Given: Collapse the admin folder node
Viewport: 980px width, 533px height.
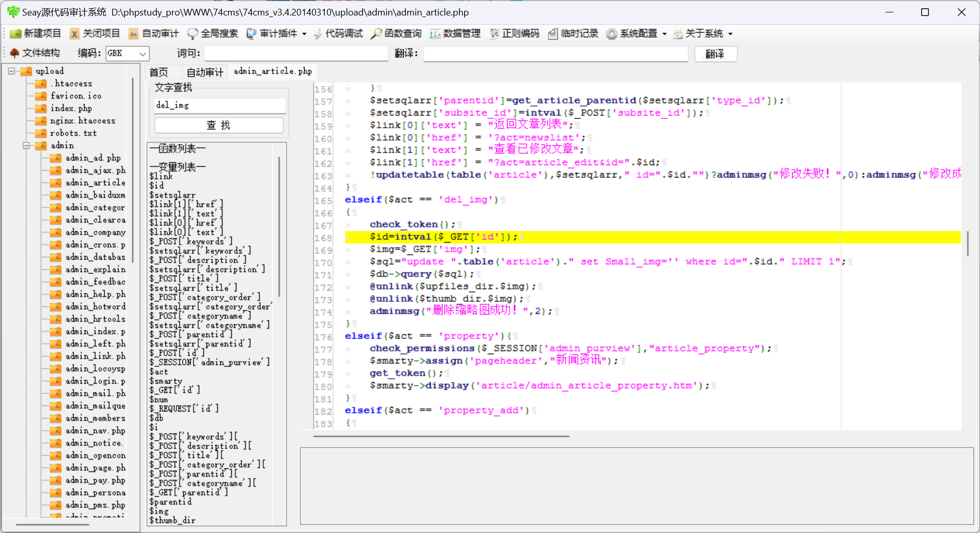Looking at the screenshot, I should [26, 146].
